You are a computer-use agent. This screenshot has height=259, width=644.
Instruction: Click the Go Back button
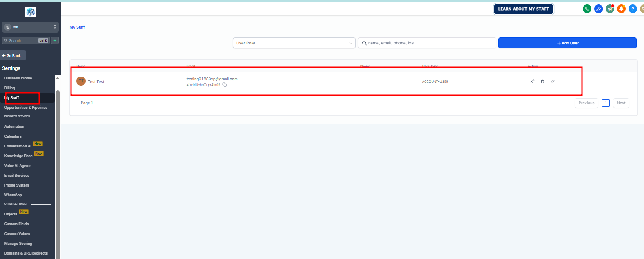13,55
